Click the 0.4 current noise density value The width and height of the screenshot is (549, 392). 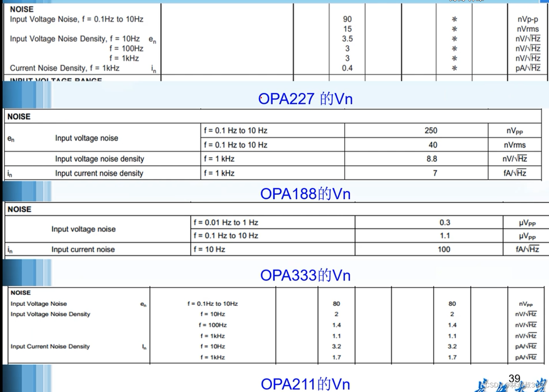click(x=347, y=68)
